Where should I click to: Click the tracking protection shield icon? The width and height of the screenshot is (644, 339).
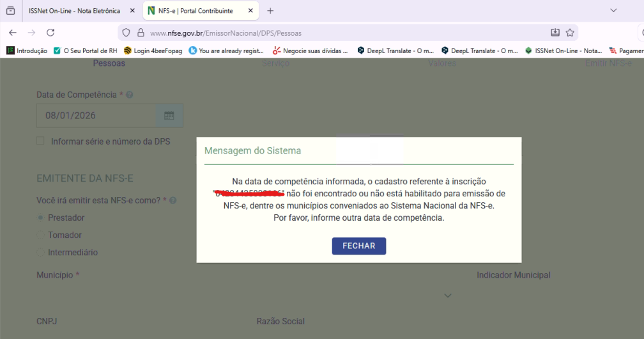click(x=126, y=33)
